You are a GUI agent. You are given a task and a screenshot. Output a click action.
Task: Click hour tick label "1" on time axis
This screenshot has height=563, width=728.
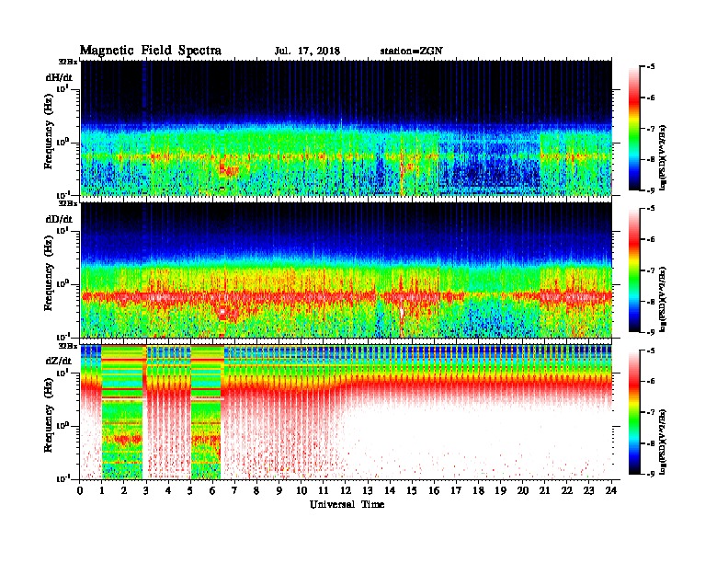pyautogui.click(x=102, y=490)
